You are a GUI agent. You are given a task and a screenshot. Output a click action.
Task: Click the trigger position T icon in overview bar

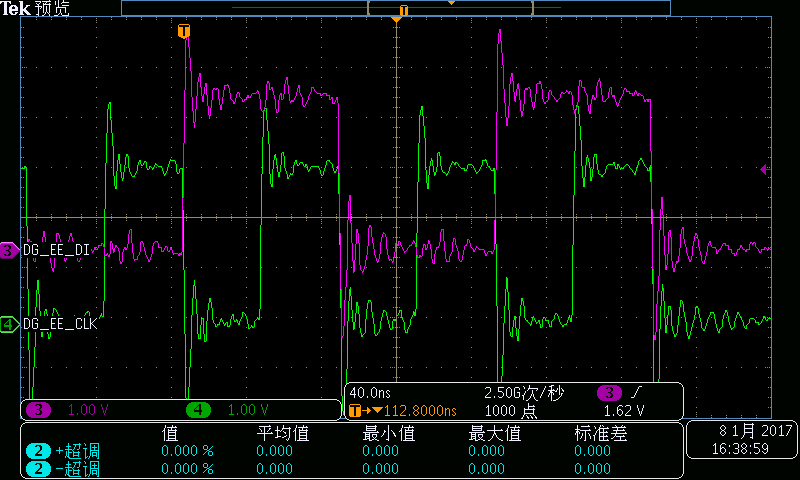coord(404,10)
